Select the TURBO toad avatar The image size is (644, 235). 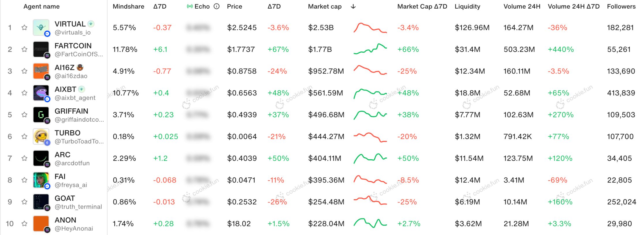pyautogui.click(x=41, y=136)
